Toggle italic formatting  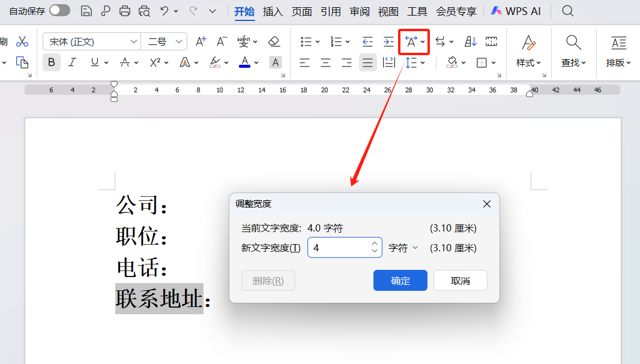tap(71, 62)
